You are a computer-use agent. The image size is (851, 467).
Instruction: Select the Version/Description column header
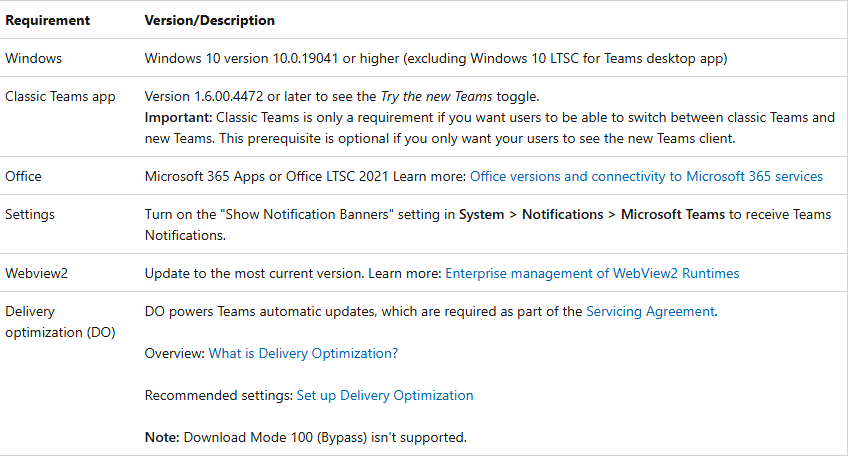click(209, 21)
